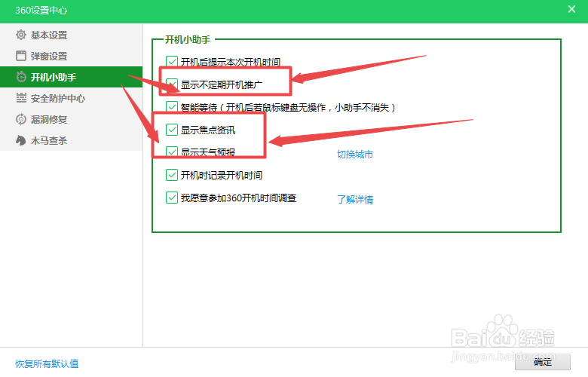Image resolution: width=588 pixels, height=377 pixels.
Task: Click the 360设置中心 title text
Action: pyautogui.click(x=41, y=10)
